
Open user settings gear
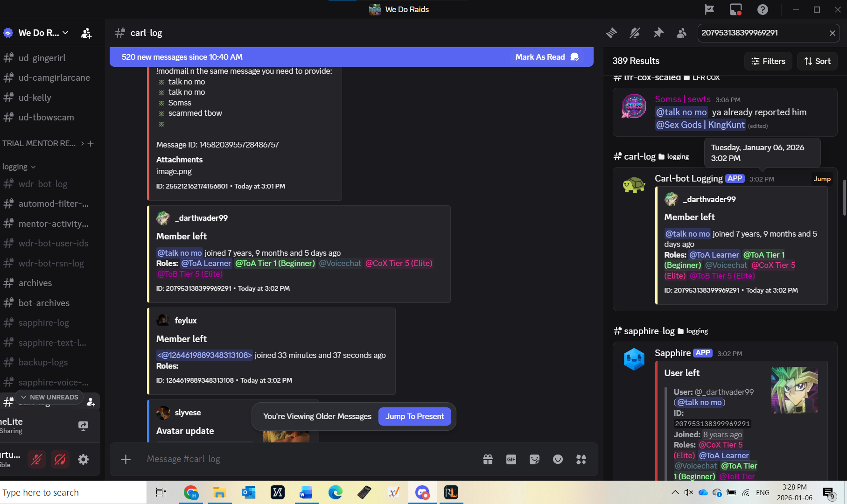[83, 460]
